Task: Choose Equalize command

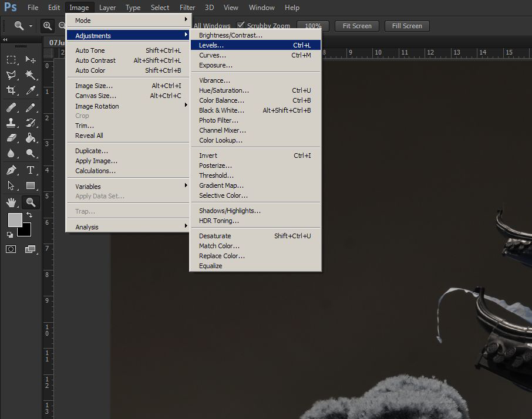Action: click(x=255, y=266)
